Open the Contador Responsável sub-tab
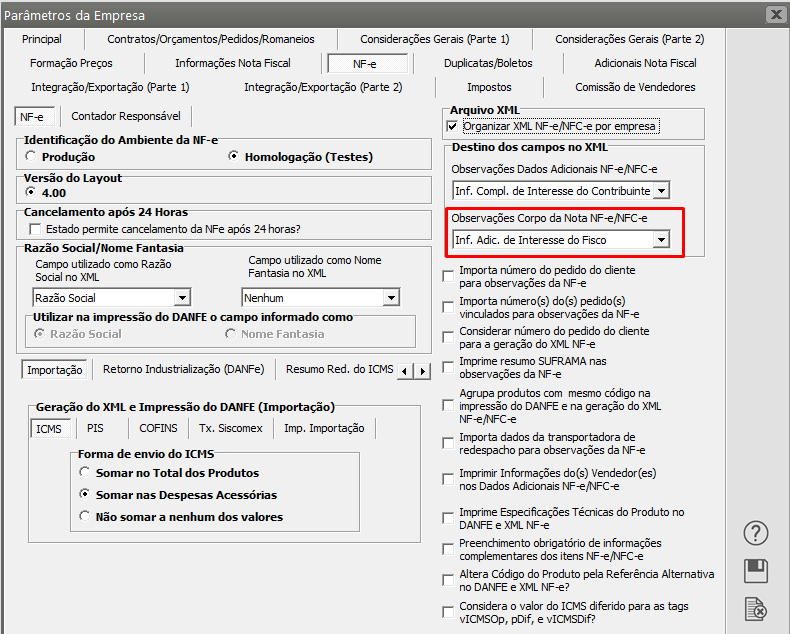This screenshot has height=634, width=790. pos(126,116)
